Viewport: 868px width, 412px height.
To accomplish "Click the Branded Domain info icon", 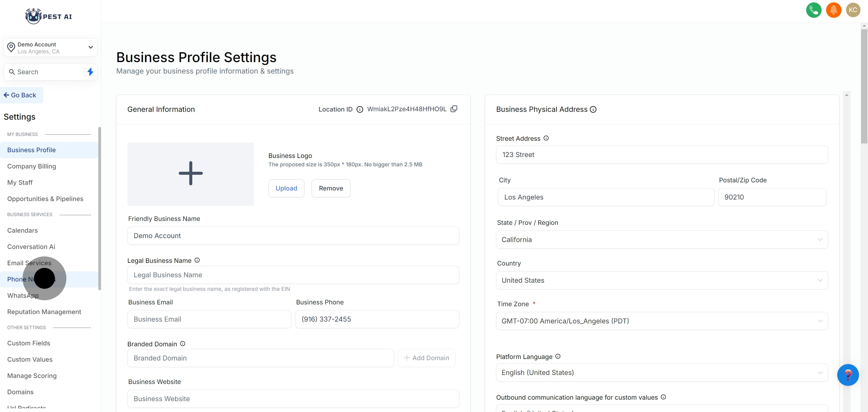I will coord(183,344).
